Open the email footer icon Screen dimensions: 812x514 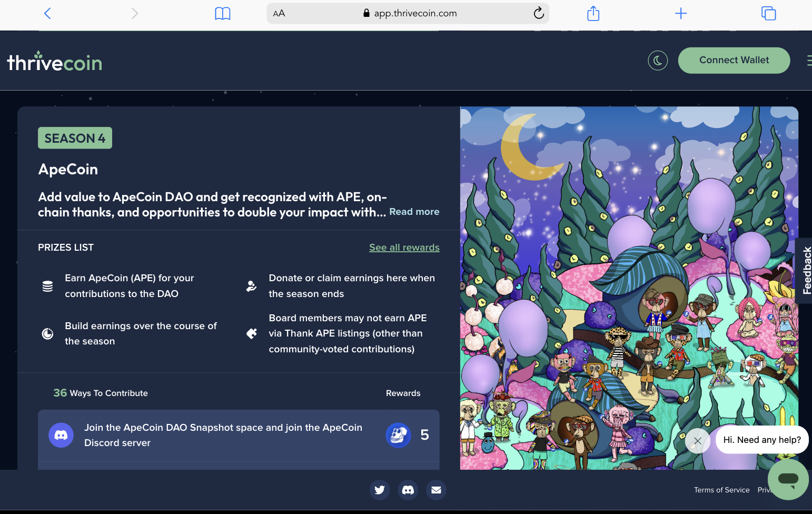pyautogui.click(x=436, y=490)
